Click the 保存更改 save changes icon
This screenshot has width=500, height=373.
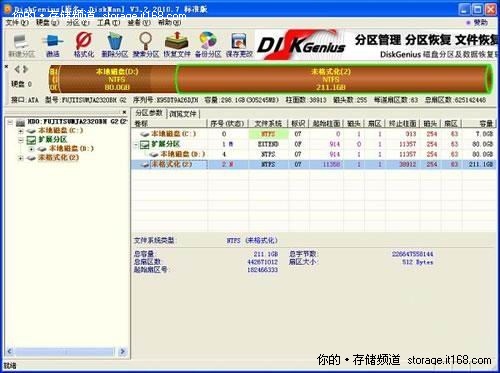coord(239,45)
